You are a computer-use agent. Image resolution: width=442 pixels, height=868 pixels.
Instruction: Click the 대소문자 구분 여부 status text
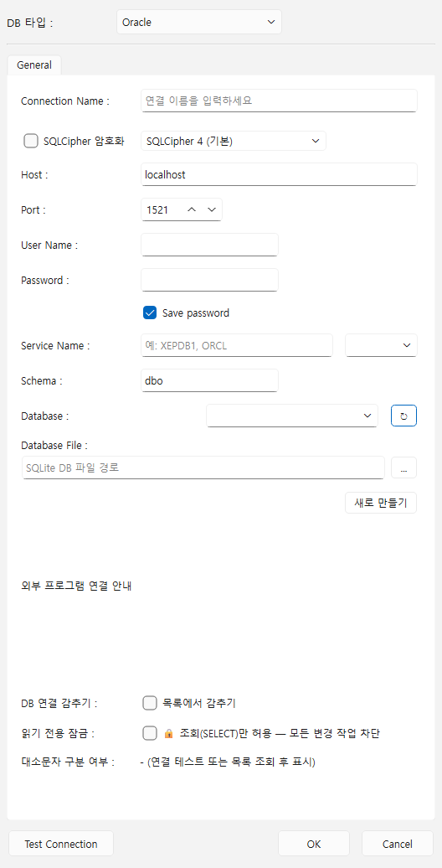pos(228,762)
